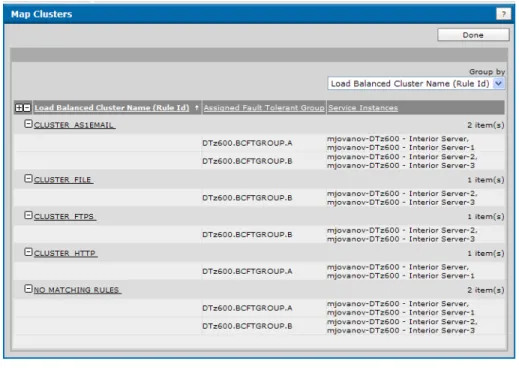Open the CLUSTER_FTPS link

[x=64, y=217]
